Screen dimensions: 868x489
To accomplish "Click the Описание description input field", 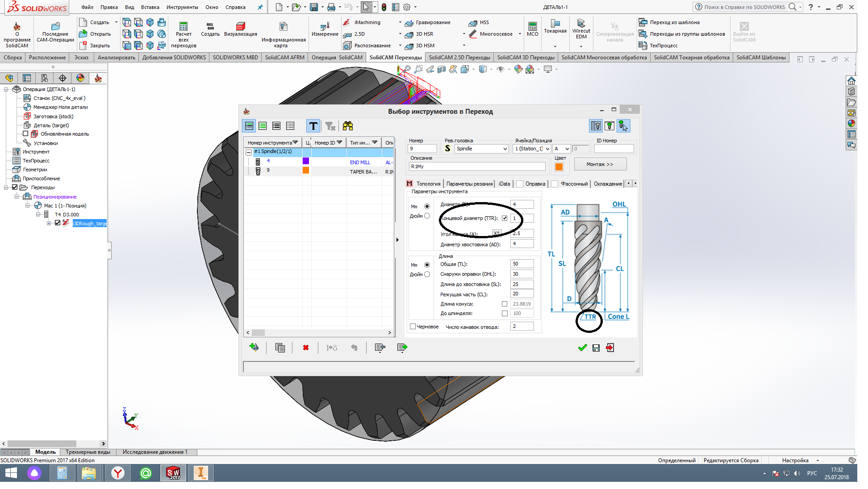I will tap(477, 166).
